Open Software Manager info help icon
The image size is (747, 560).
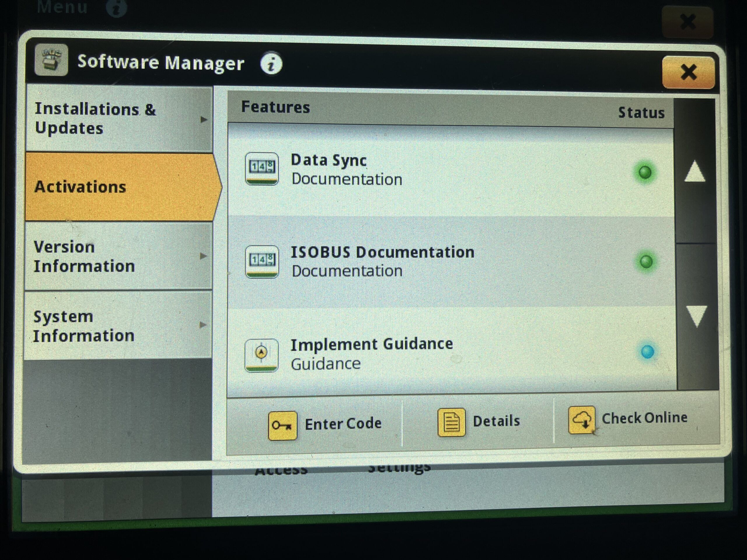tap(271, 64)
